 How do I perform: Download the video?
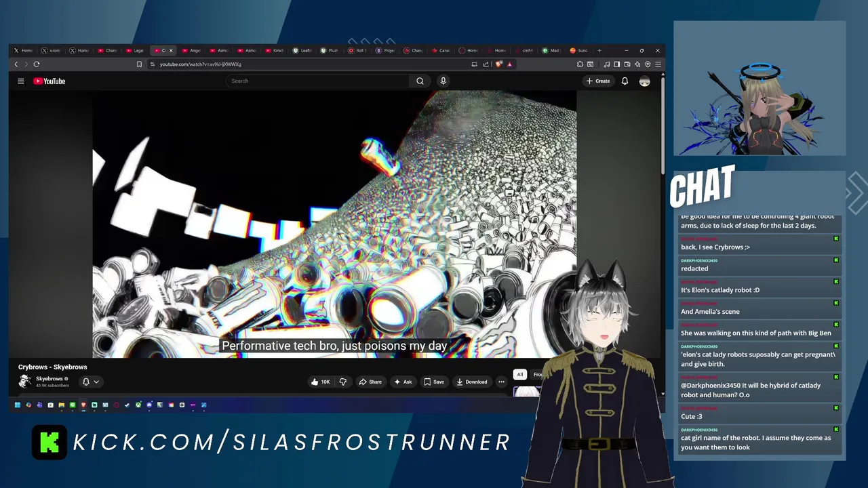click(472, 382)
